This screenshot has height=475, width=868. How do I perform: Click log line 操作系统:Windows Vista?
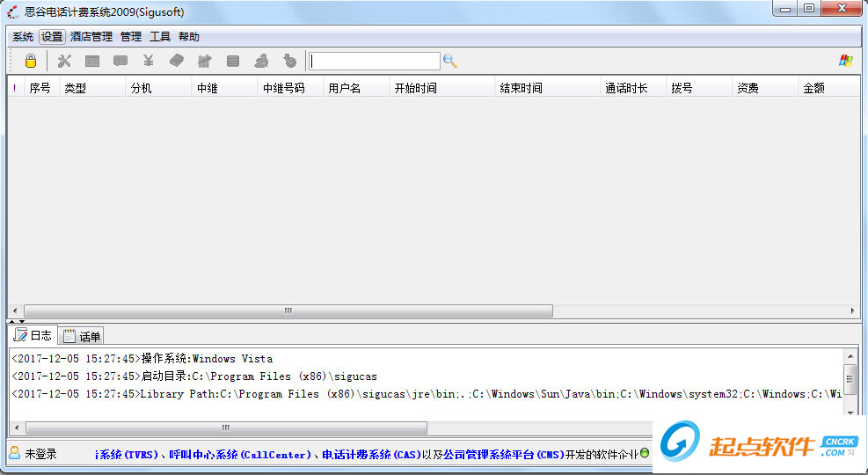[142, 359]
